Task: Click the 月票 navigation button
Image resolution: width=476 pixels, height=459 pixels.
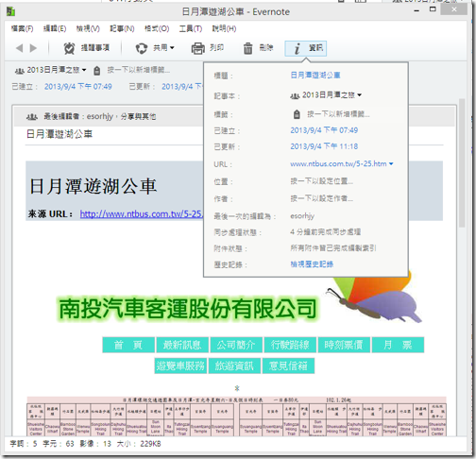Action: [x=398, y=345]
